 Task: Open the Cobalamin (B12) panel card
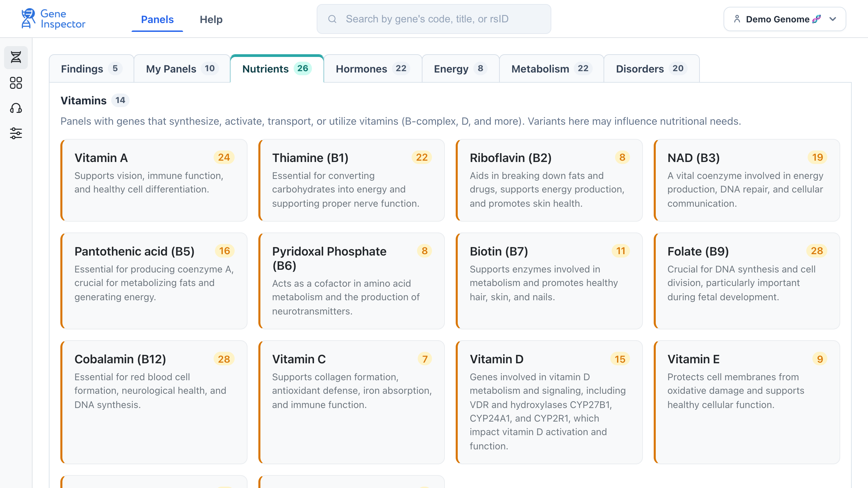154,402
